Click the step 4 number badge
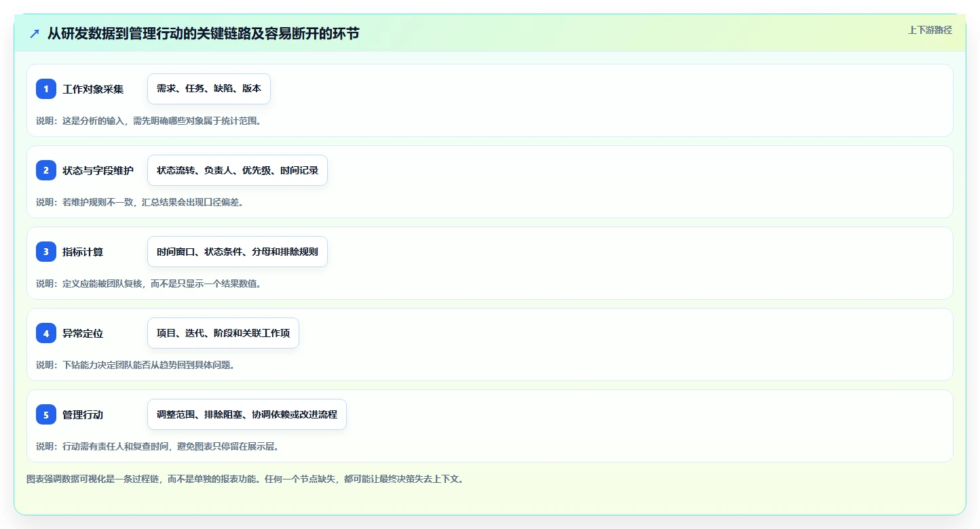This screenshot has height=529, width=980. [x=46, y=333]
